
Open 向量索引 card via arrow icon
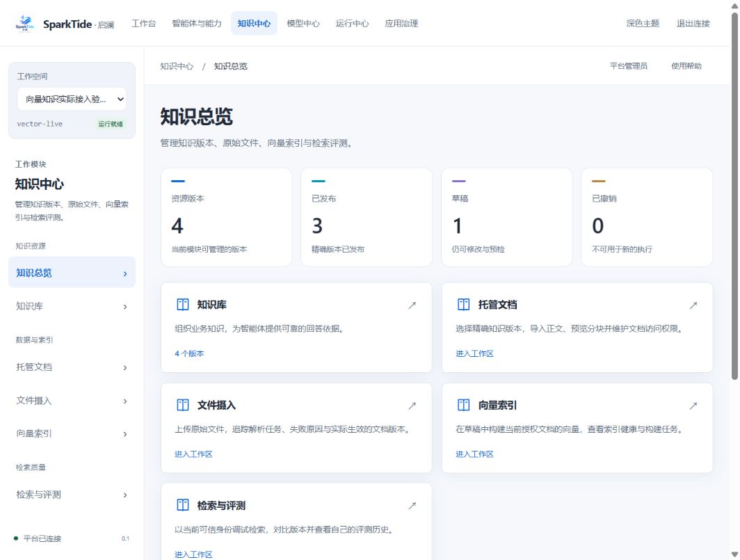pyautogui.click(x=693, y=406)
